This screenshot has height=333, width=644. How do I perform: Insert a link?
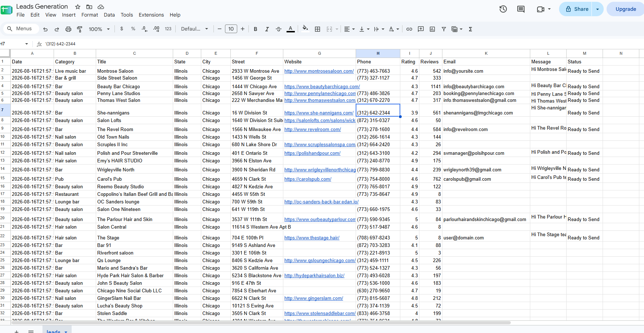(x=409, y=29)
